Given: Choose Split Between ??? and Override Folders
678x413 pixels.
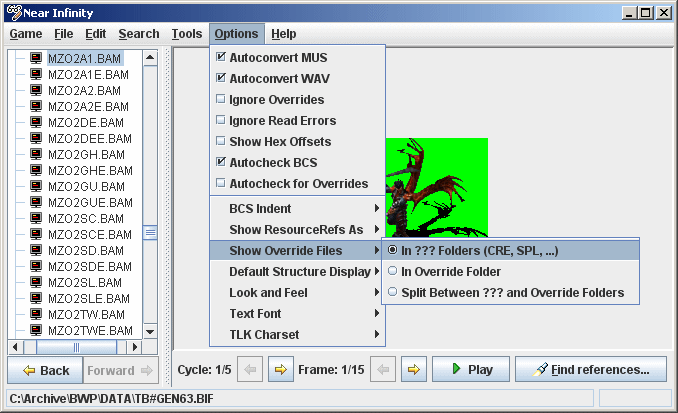Looking at the screenshot, I should (x=511, y=292).
